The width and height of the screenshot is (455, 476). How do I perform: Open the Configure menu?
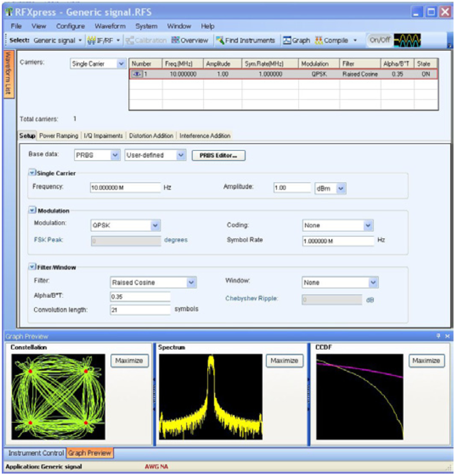point(70,26)
